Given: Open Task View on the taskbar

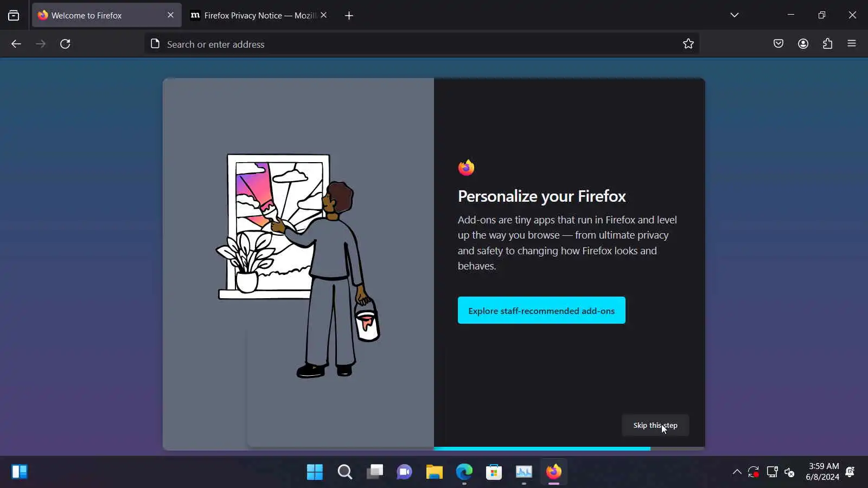Looking at the screenshot, I should click(x=375, y=472).
